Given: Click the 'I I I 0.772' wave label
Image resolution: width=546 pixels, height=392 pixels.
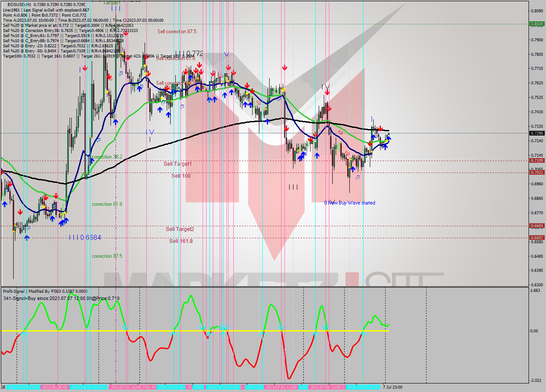Looking at the screenshot, I should point(188,54).
